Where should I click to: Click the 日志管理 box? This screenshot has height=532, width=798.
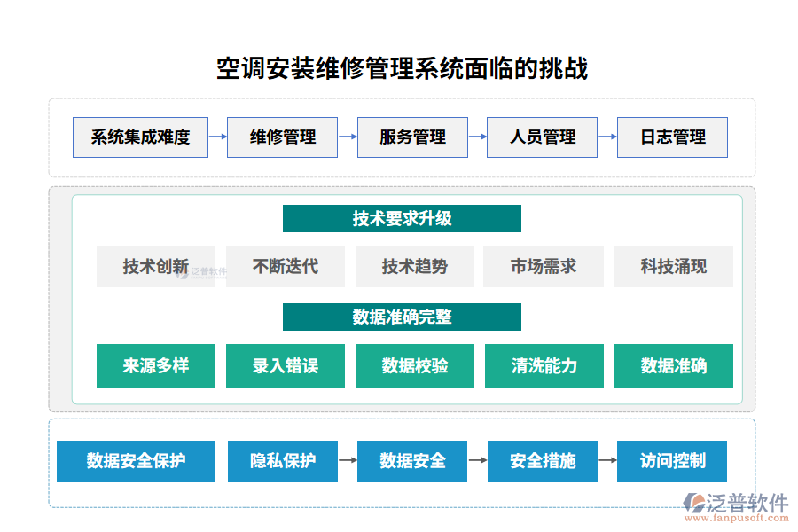pos(671,137)
